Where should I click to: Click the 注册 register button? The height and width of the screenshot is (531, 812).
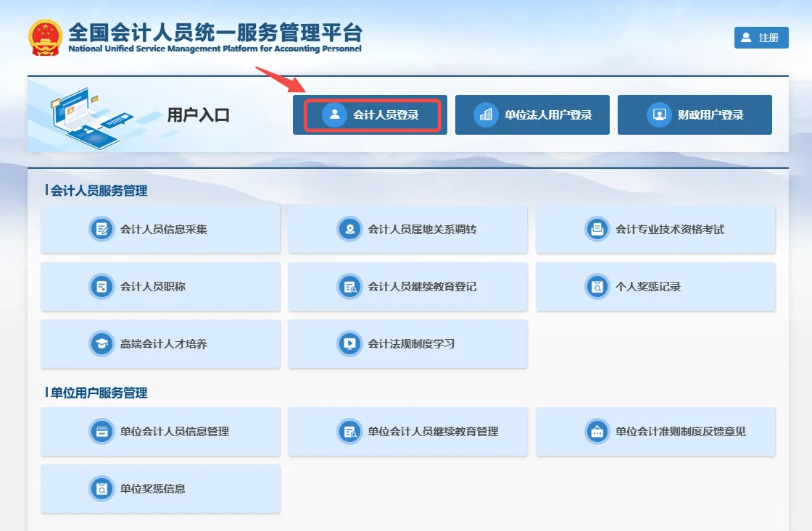(761, 38)
